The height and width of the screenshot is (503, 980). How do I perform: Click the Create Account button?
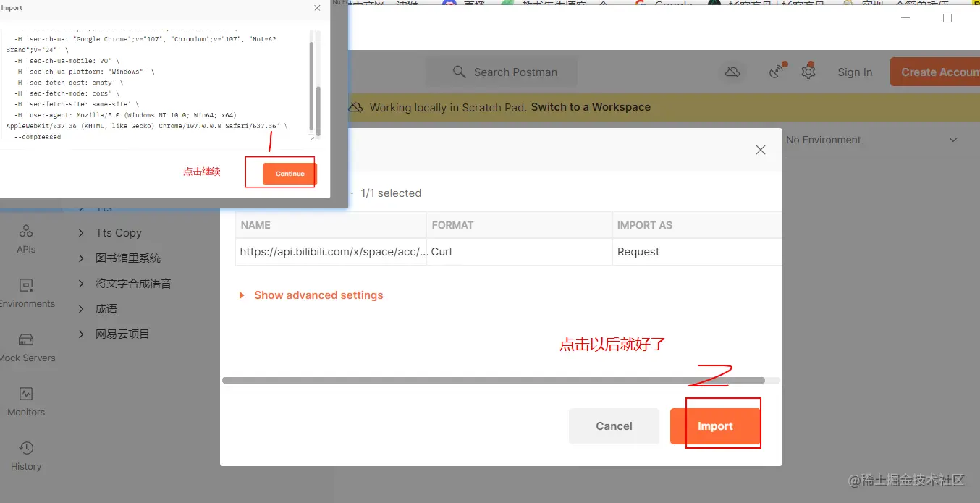point(935,72)
